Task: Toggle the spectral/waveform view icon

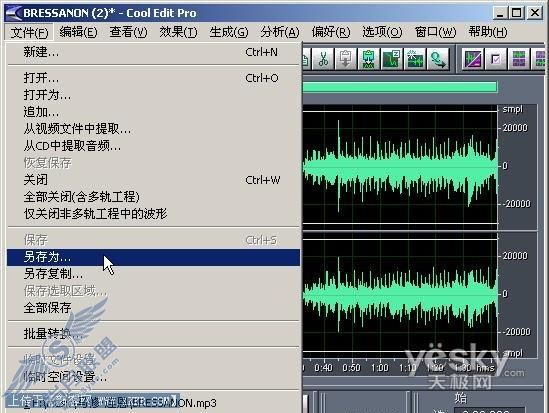Action: click(473, 59)
